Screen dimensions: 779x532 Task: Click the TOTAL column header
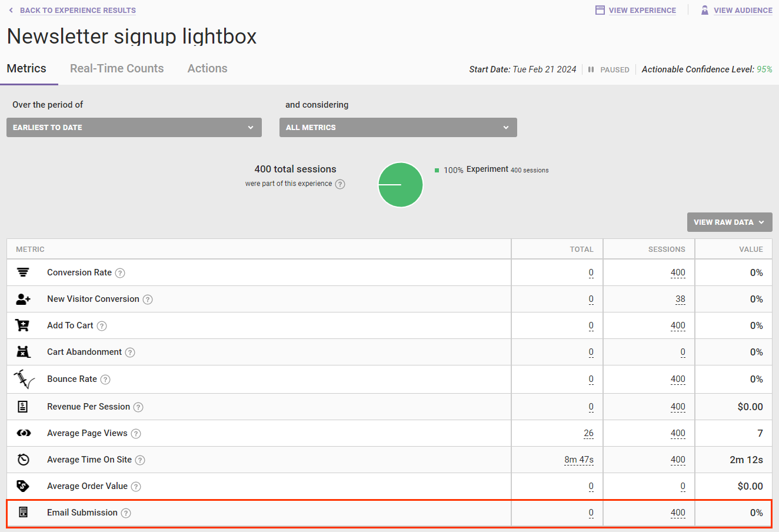tap(581, 250)
